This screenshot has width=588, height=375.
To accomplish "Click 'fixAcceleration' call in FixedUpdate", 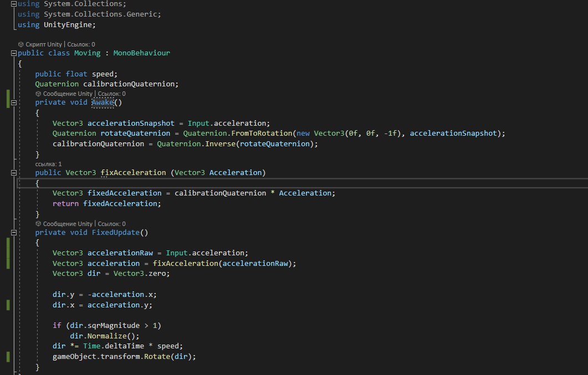I will [x=185, y=263].
